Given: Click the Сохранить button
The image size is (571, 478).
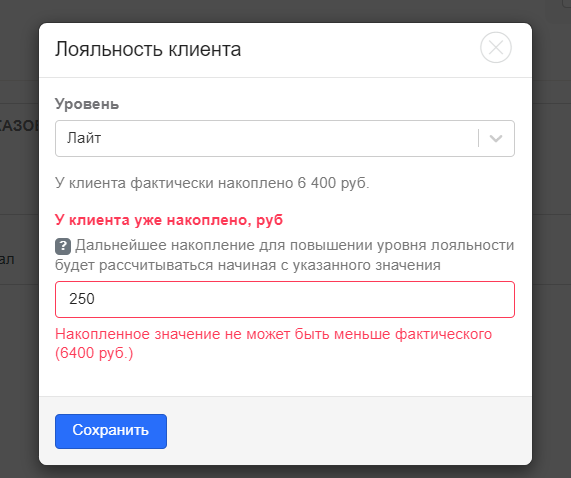Looking at the screenshot, I should pyautogui.click(x=111, y=431).
